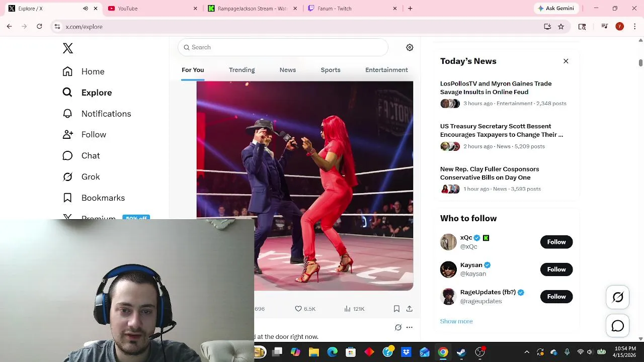Click the X logo icon

tap(68, 48)
